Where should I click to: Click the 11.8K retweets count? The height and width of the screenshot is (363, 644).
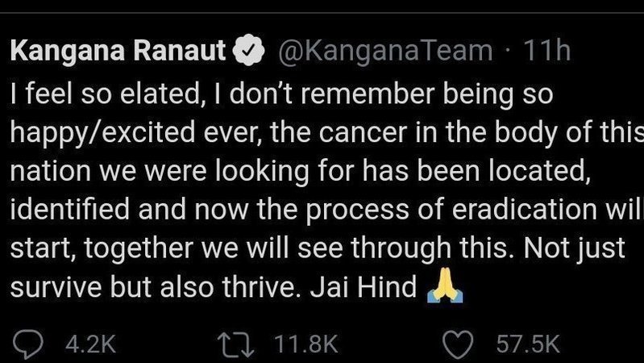click(306, 344)
